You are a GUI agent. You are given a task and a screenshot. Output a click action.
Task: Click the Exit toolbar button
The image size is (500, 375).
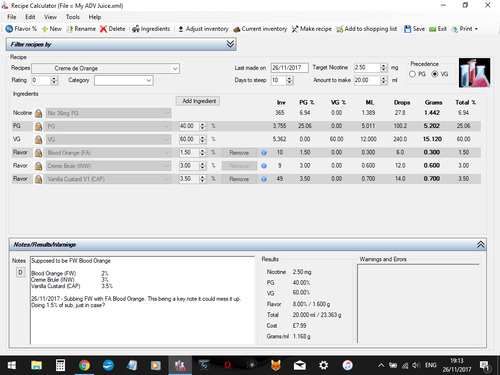click(x=438, y=29)
